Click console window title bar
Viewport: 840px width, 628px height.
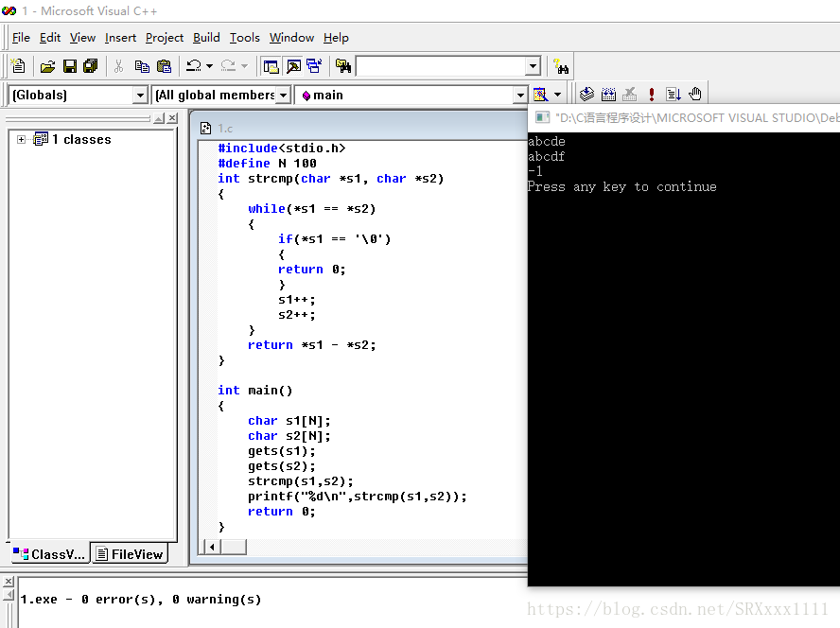684,117
